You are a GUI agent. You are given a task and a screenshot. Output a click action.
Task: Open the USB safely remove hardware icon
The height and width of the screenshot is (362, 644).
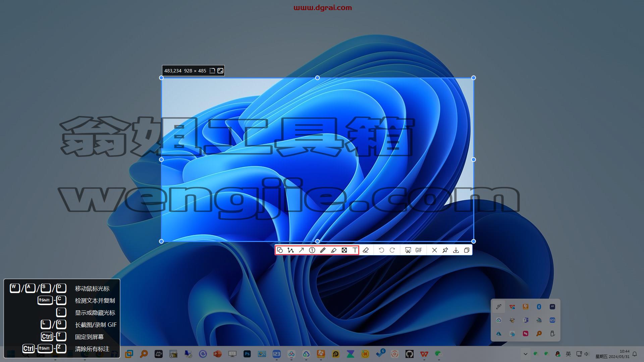coord(552,334)
